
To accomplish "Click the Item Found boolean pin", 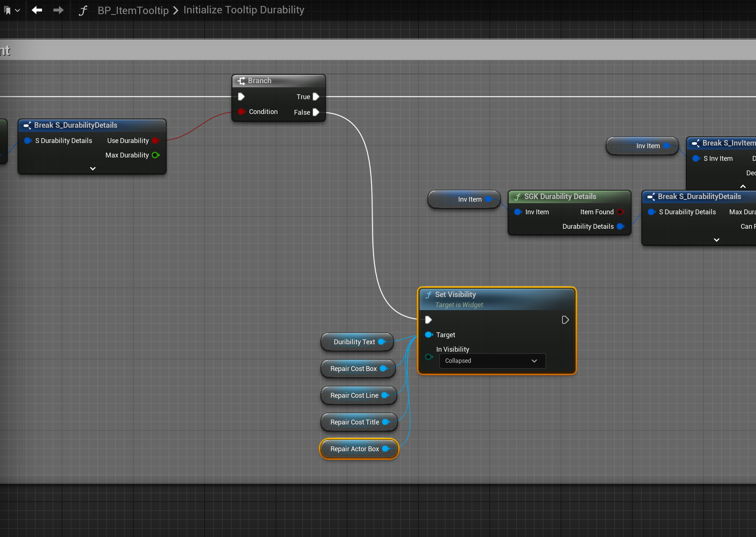I will 620,212.
